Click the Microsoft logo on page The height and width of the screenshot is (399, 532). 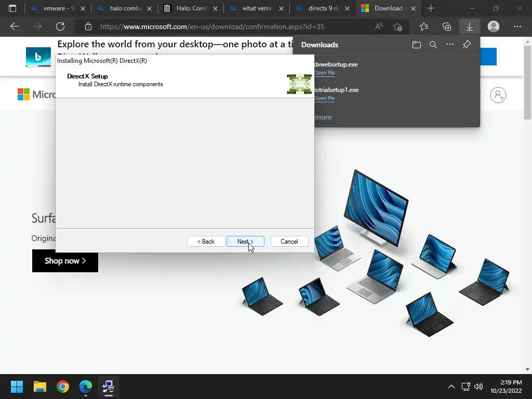(x=36, y=95)
